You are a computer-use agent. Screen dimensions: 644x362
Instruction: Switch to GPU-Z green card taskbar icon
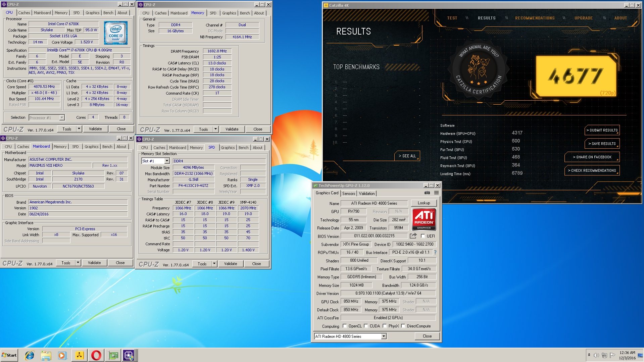click(113, 355)
